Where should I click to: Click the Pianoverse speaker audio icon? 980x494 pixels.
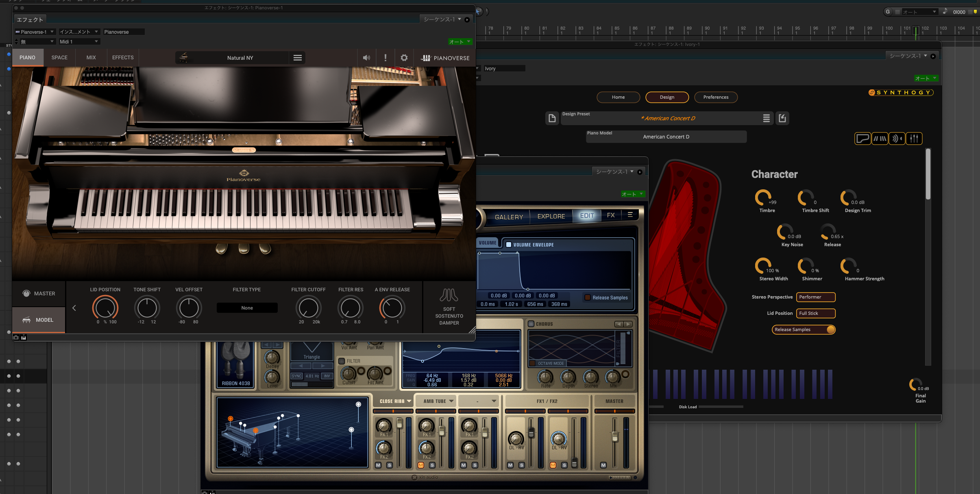tap(366, 58)
